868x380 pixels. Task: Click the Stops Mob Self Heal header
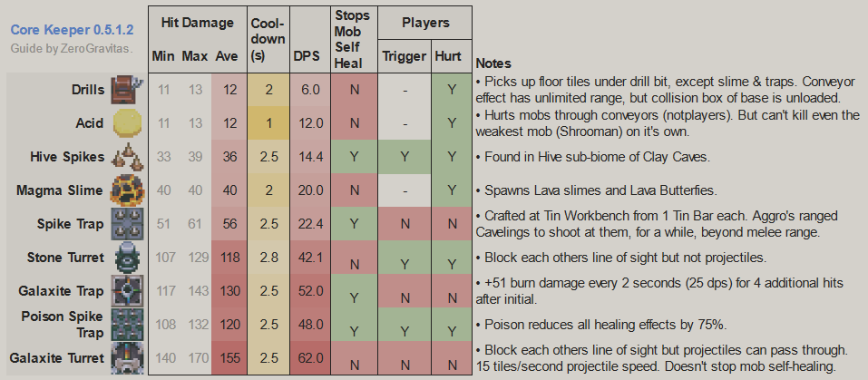click(353, 38)
